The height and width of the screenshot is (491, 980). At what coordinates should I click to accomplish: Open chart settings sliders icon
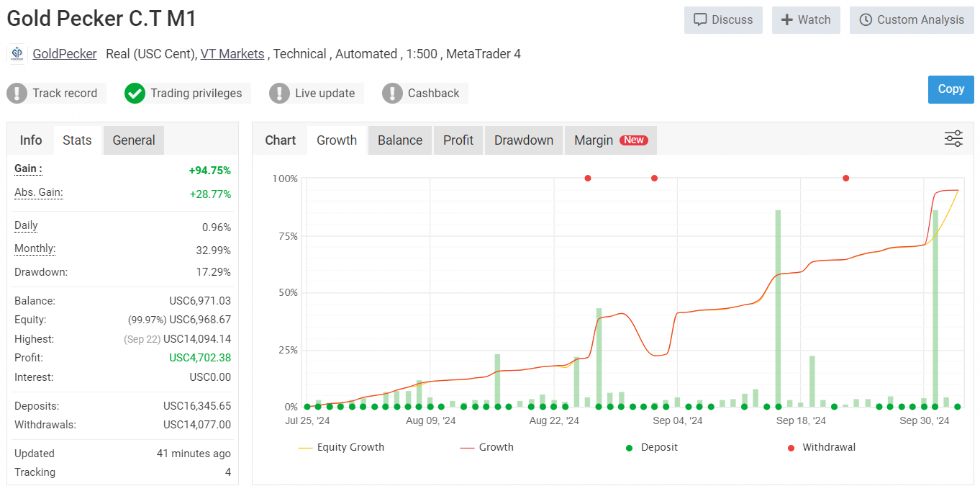[953, 139]
